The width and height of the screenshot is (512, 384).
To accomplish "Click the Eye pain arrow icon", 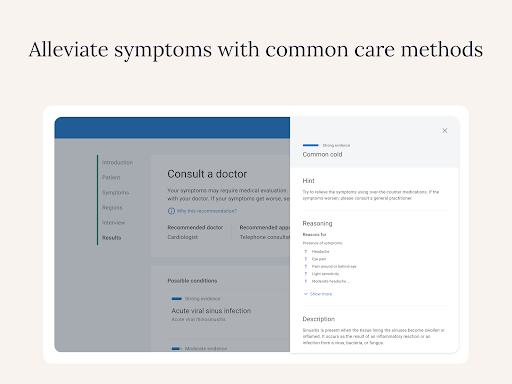I will (306, 259).
